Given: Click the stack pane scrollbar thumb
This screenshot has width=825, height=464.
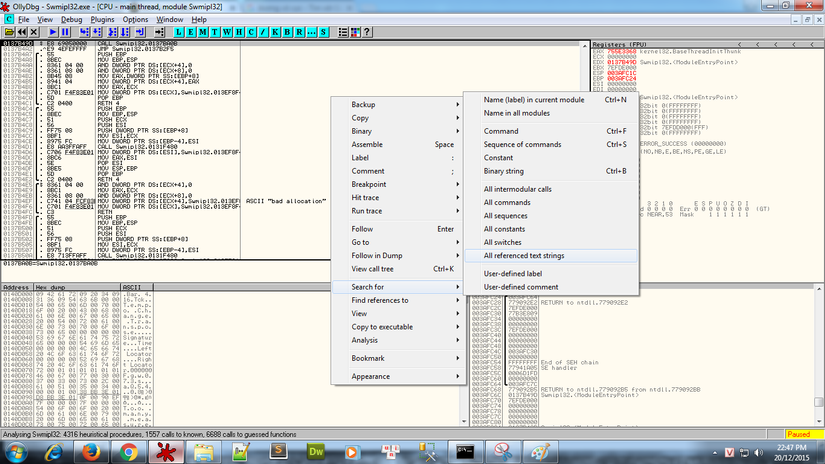Looking at the screenshot, I should coord(819,402).
